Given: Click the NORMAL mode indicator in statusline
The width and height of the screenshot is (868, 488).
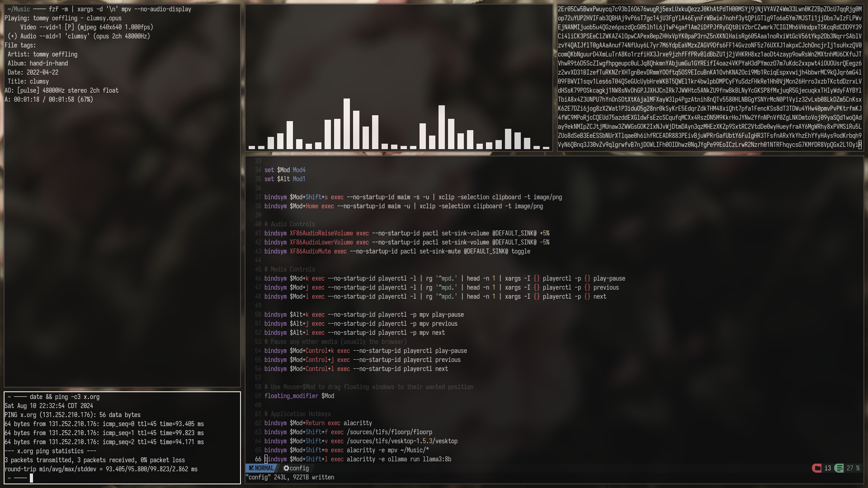Looking at the screenshot, I should coord(261,468).
